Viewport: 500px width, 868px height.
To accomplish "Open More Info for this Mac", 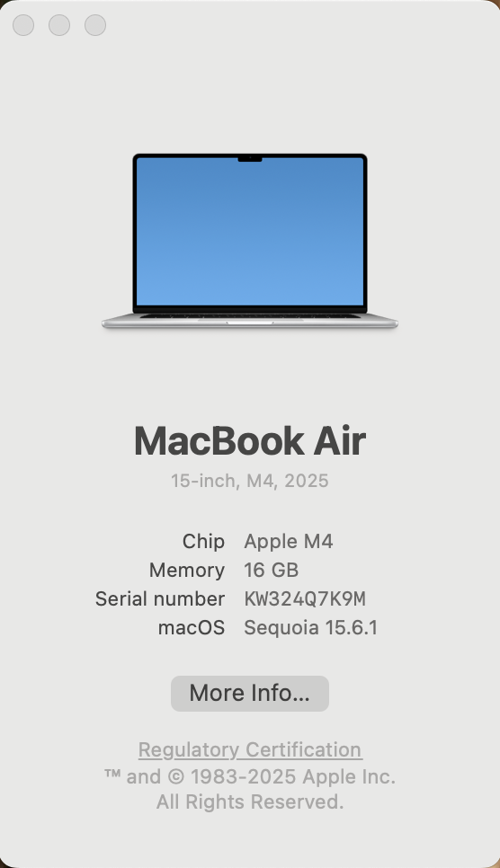I will [249, 694].
